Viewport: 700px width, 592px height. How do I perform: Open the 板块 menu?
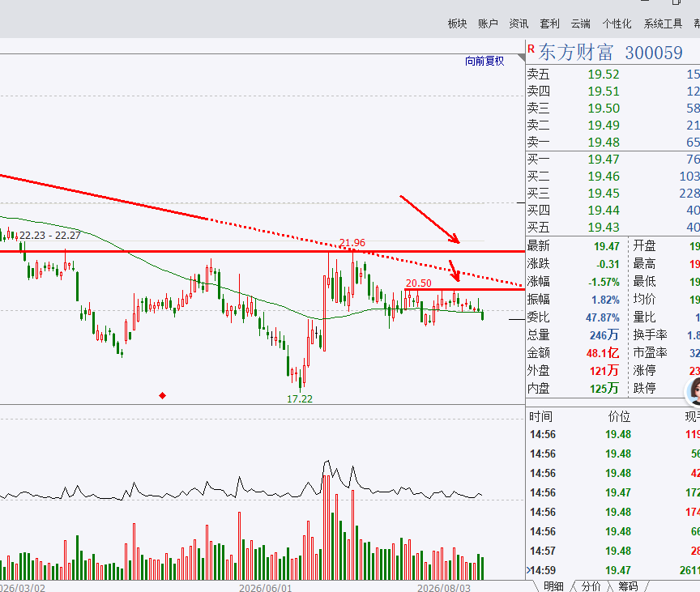point(457,23)
